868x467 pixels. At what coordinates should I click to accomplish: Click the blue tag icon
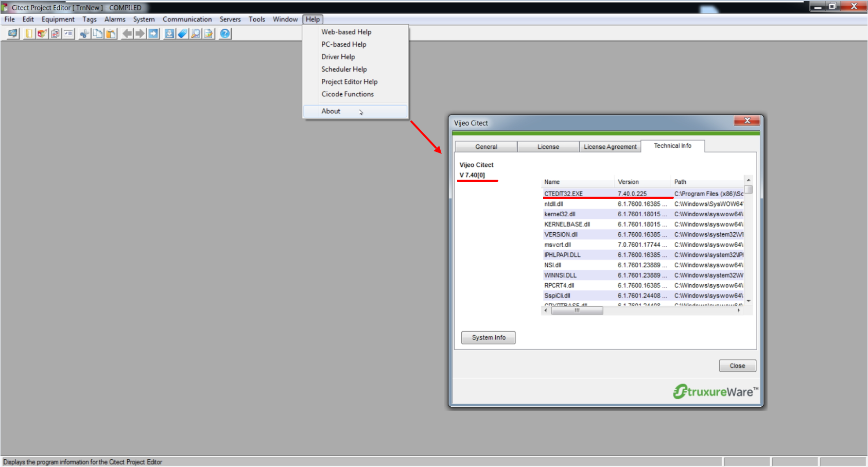pos(182,33)
